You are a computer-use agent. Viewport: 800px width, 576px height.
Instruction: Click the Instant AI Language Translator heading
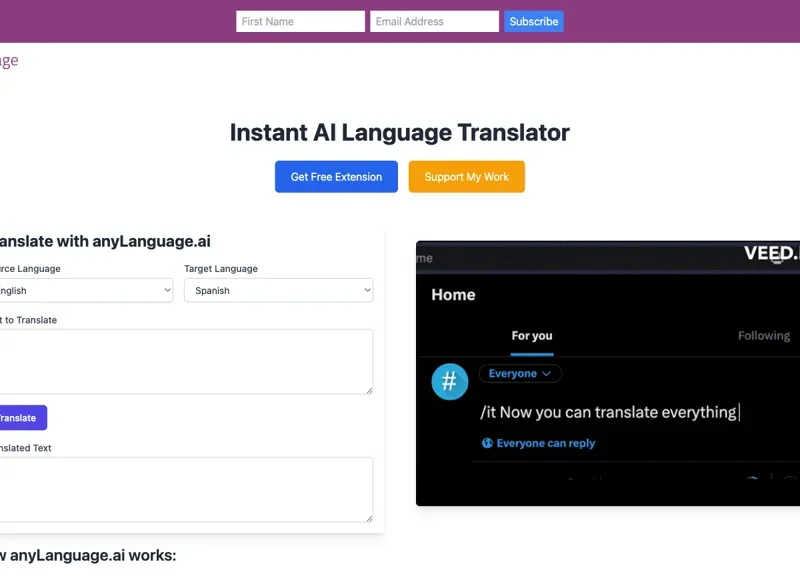(399, 132)
